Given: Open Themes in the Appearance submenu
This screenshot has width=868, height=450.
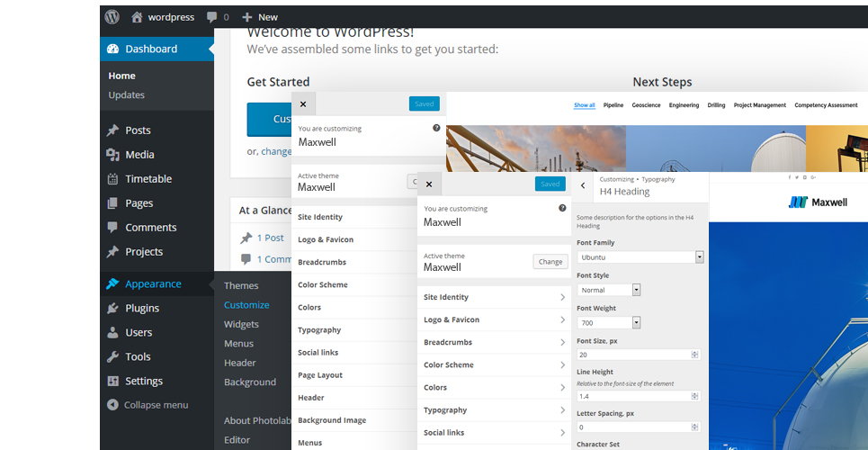Looking at the screenshot, I should pos(241,285).
